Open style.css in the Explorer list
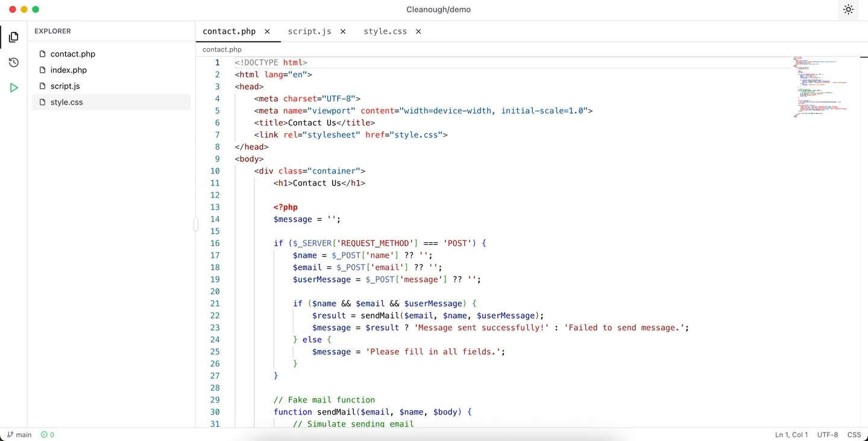Screen dimensions: 868x441 [x=111, y=102]
